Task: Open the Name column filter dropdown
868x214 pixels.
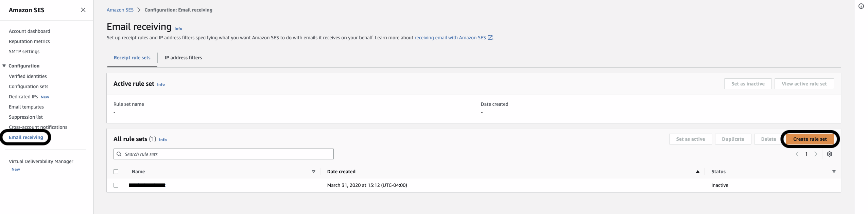Action: click(313, 172)
